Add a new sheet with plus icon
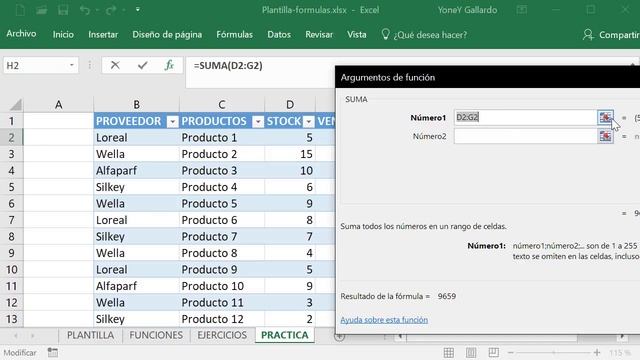The width and height of the screenshot is (640, 360). 339,337
